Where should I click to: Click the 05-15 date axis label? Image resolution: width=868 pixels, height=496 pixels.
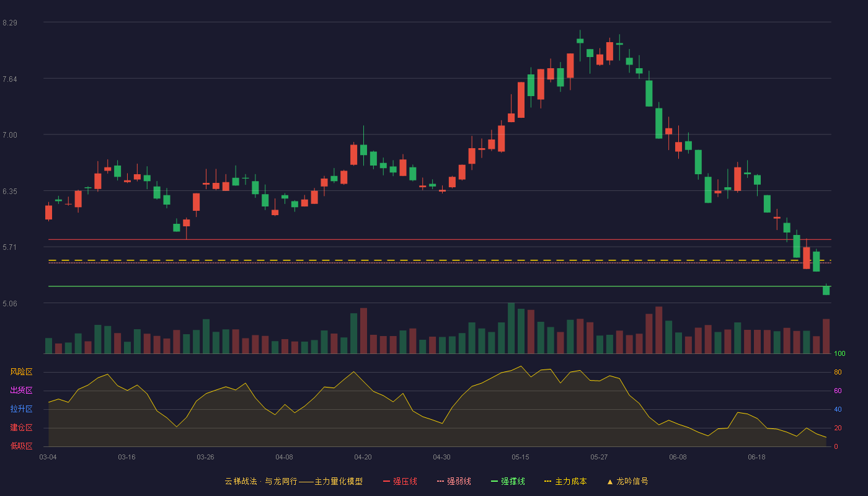coord(520,457)
